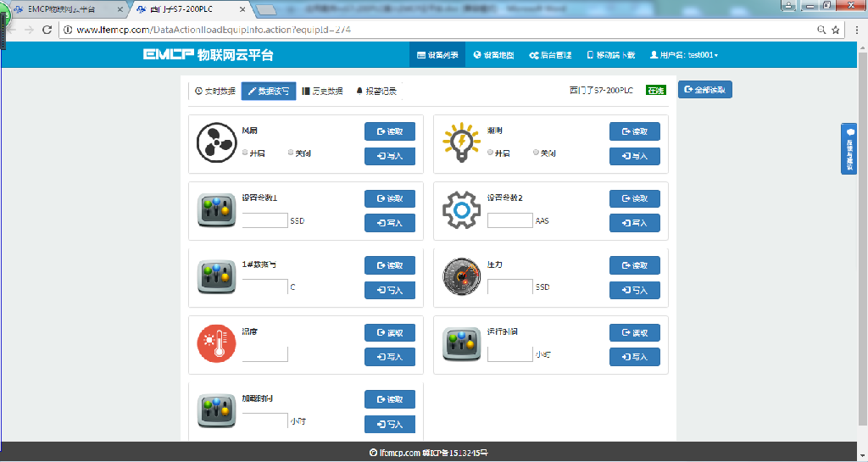Viewport: 868px width, 462px height.
Task: Select 开启 radio for the lighting
Action: [x=490, y=153]
